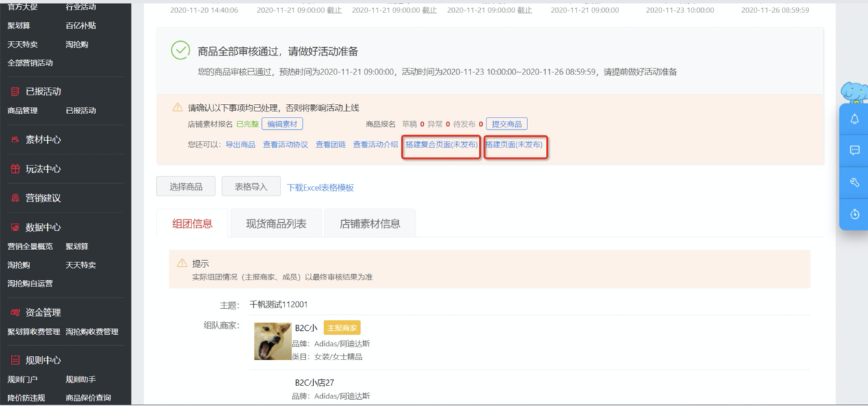This screenshot has height=406, width=868.
Task: Click the 玩法中心 gift icon
Action: 15,169
